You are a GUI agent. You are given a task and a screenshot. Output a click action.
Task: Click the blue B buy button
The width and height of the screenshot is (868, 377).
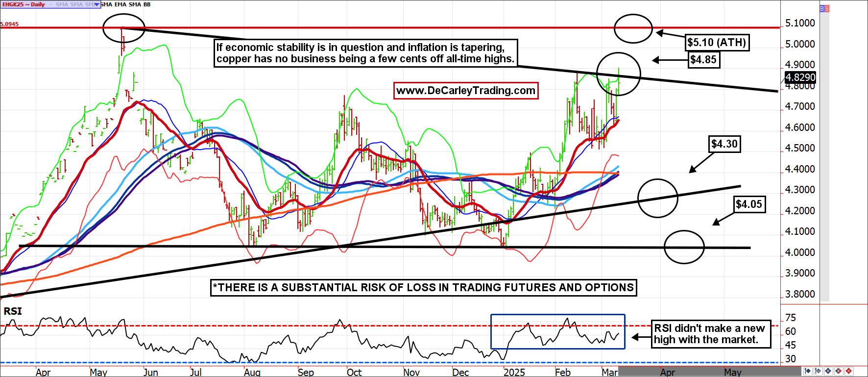click(x=822, y=9)
